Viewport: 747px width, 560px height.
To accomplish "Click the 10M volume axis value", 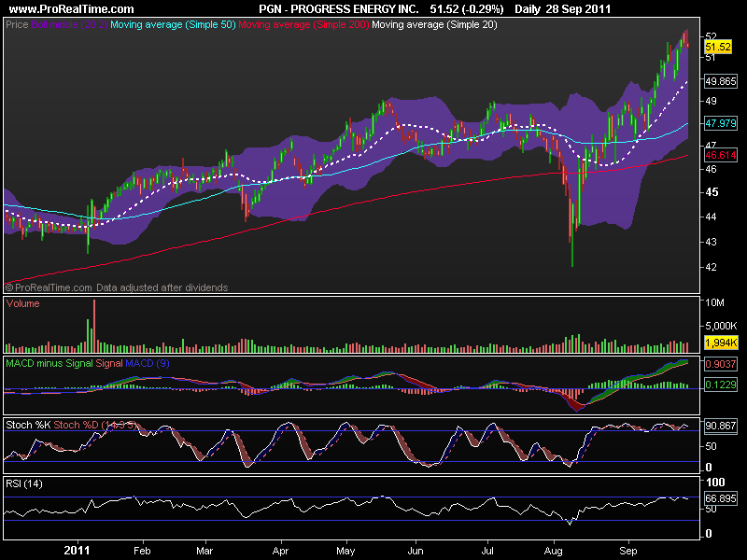I will [x=714, y=302].
